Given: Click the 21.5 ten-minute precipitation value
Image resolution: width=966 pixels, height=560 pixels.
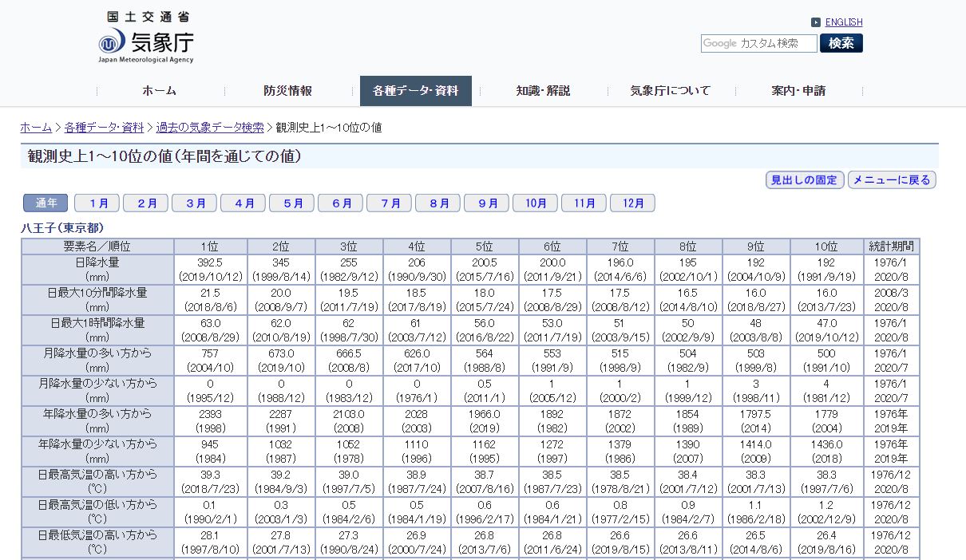Looking at the screenshot, I should click(210, 293).
